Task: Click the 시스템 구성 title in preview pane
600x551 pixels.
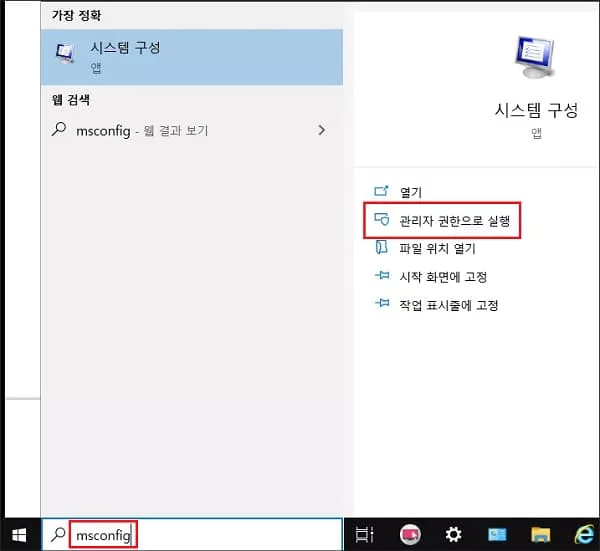Action: point(536,110)
